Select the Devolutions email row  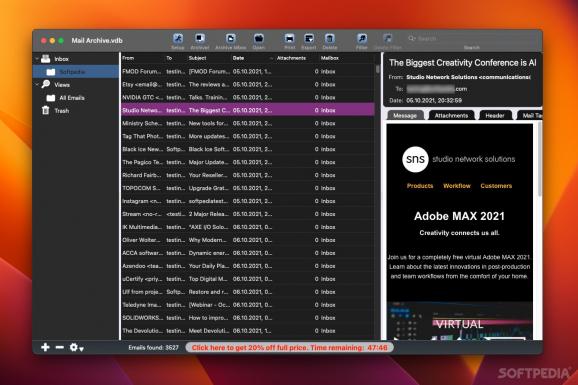point(248,331)
